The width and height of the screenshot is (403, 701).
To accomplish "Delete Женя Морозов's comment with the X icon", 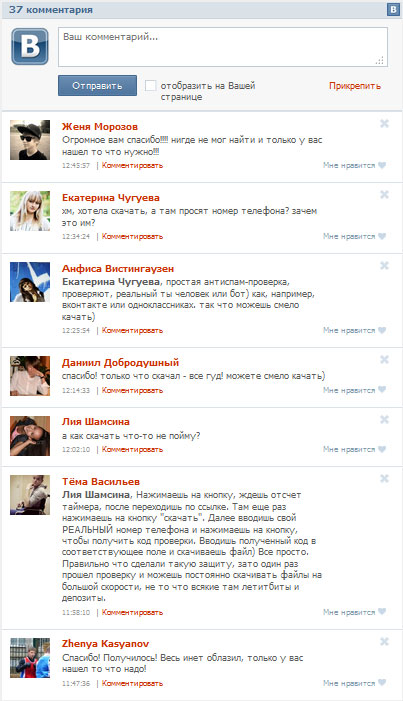I will coord(384,123).
